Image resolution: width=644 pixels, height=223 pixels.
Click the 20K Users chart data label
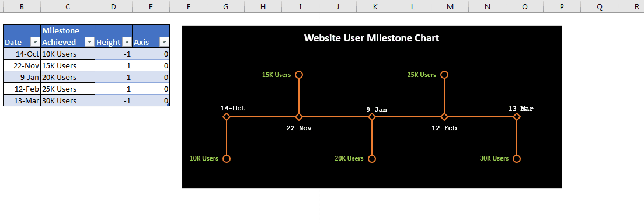click(x=349, y=159)
